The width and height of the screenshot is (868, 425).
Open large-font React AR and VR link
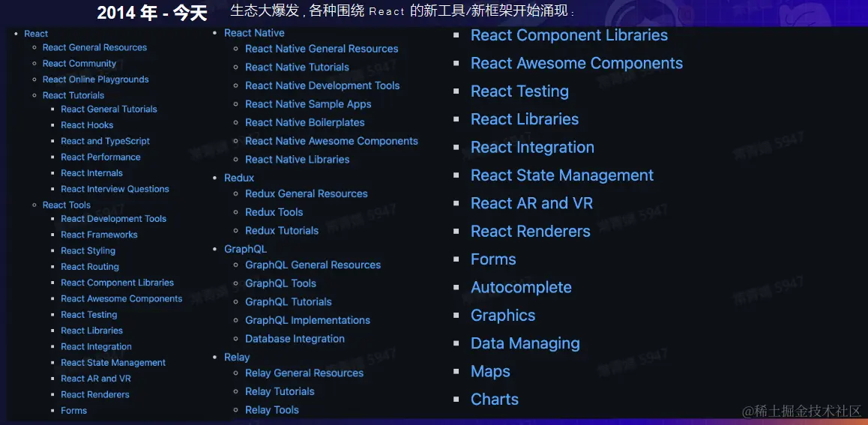pyautogui.click(x=531, y=203)
